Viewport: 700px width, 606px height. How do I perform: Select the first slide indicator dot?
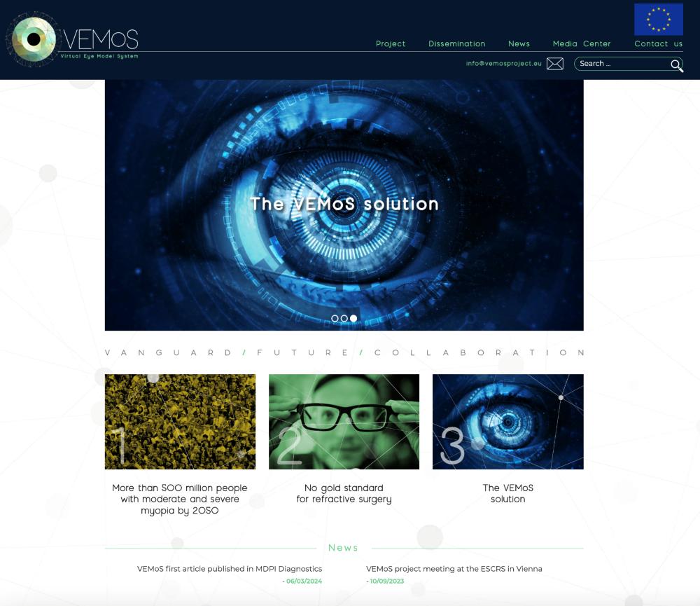tap(335, 319)
